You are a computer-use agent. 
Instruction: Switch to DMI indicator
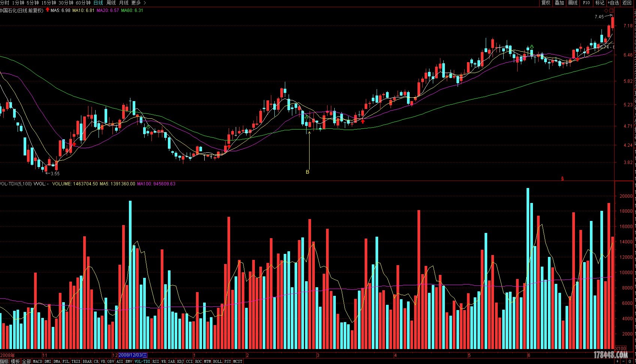point(48,361)
